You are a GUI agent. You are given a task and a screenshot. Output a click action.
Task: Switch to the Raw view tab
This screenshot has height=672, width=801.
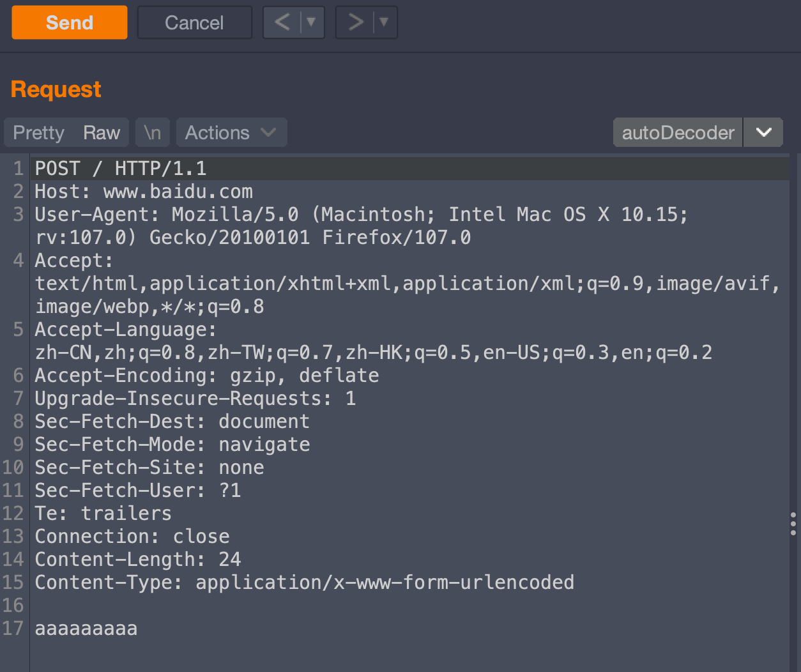[101, 133]
